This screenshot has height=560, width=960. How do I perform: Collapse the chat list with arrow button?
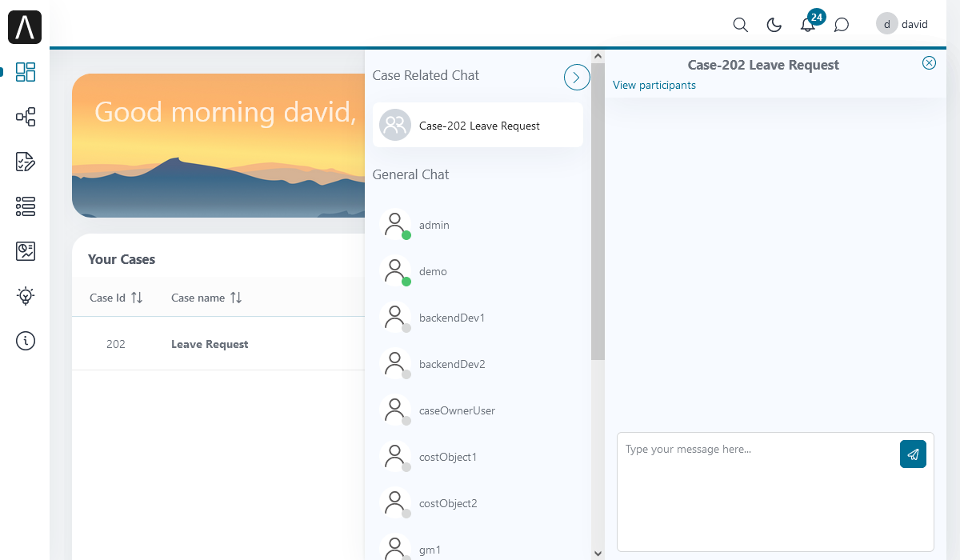pyautogui.click(x=577, y=77)
